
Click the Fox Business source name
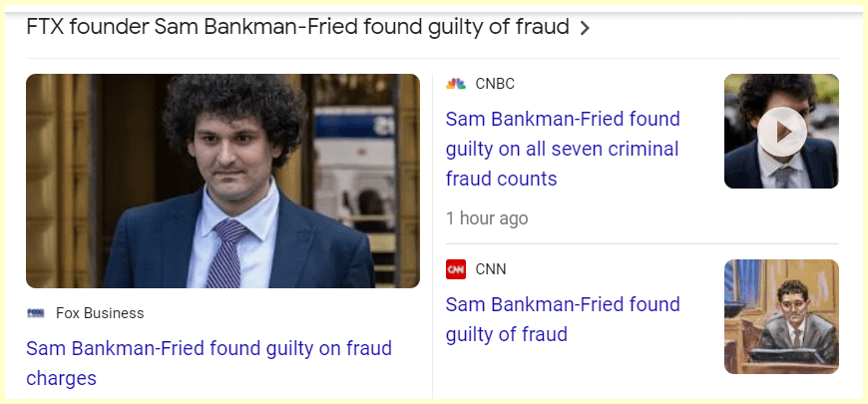[x=100, y=313]
